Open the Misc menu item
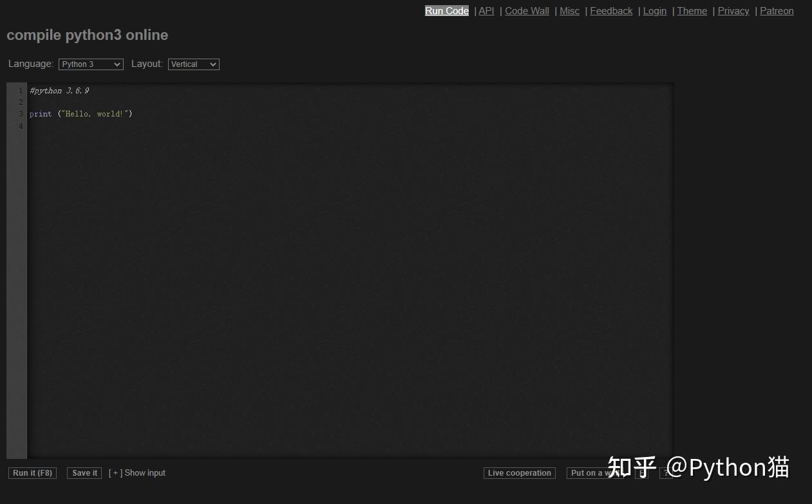 pos(569,11)
